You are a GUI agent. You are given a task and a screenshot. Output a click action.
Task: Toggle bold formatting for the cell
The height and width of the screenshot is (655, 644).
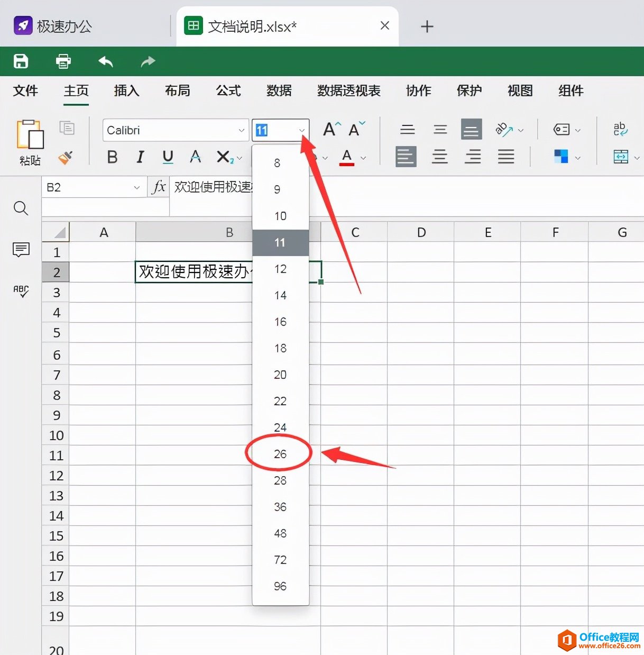point(112,157)
